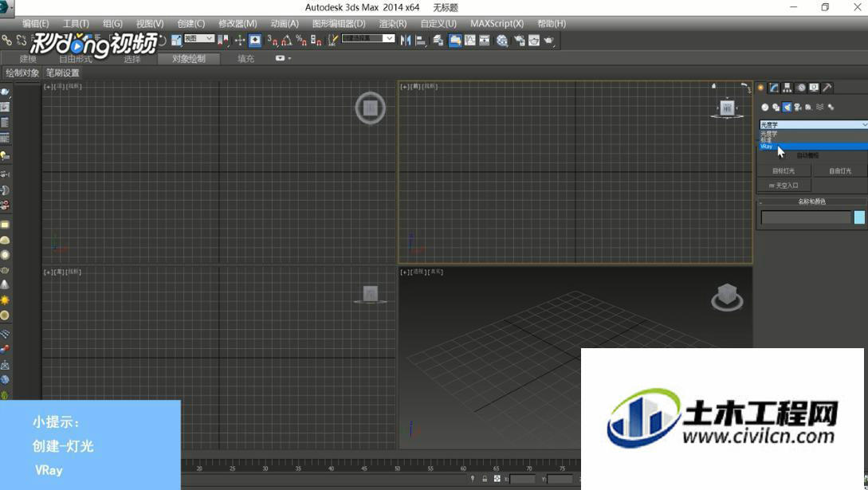The image size is (868, 490).
Task: Open the 工具(T) menu
Action: pos(76,23)
